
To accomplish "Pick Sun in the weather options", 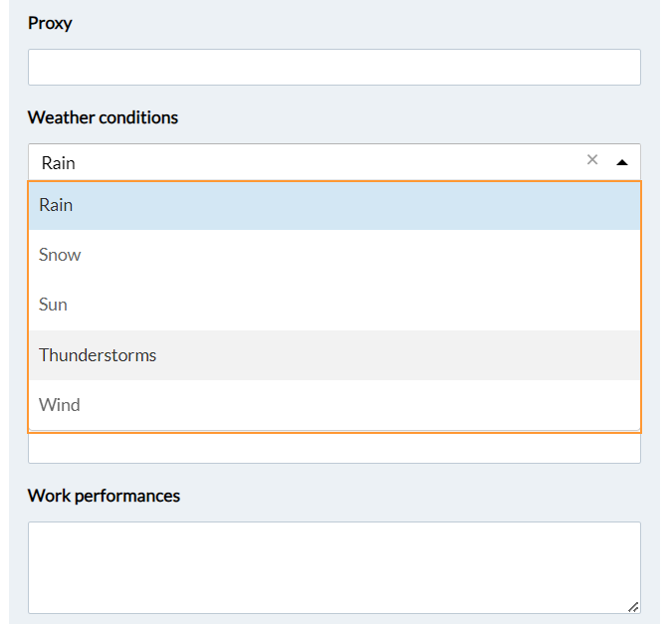I will tap(335, 305).
